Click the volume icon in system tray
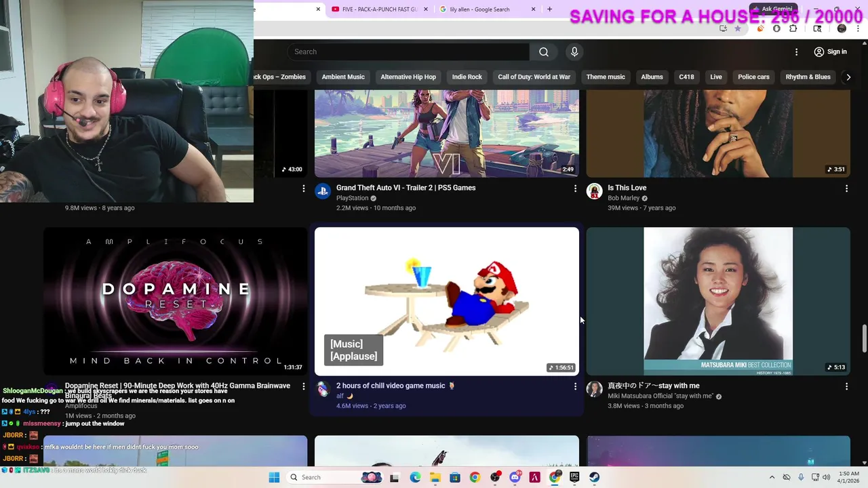Viewport: 868px width, 488px height. coord(827,477)
